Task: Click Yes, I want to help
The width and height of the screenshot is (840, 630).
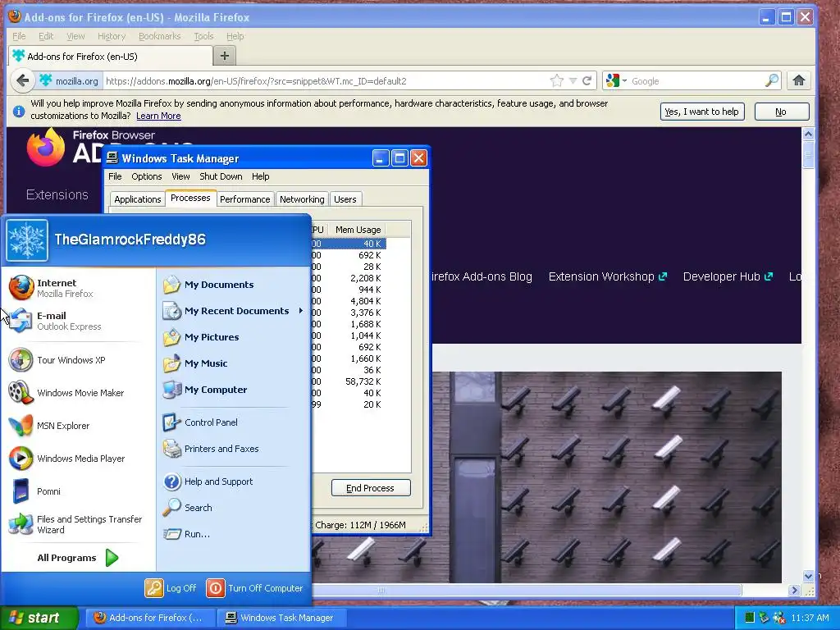Action: pos(702,112)
